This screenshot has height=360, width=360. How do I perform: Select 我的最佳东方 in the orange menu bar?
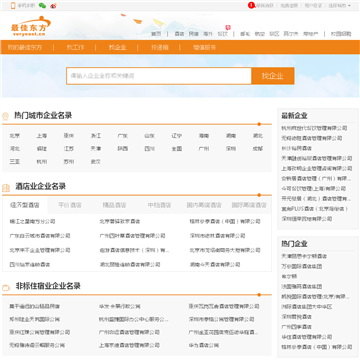(25, 47)
